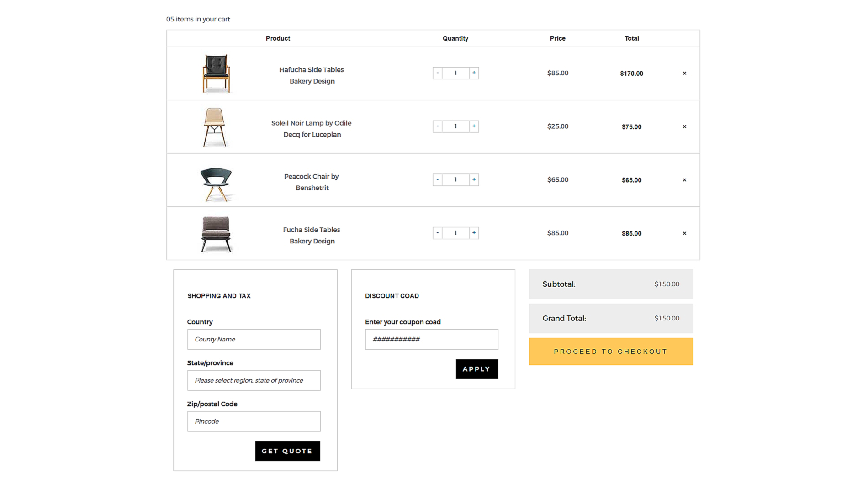Remove Soleil Noir Lamp from cart
Image resolution: width=868 pixels, height=478 pixels.
tap(684, 126)
